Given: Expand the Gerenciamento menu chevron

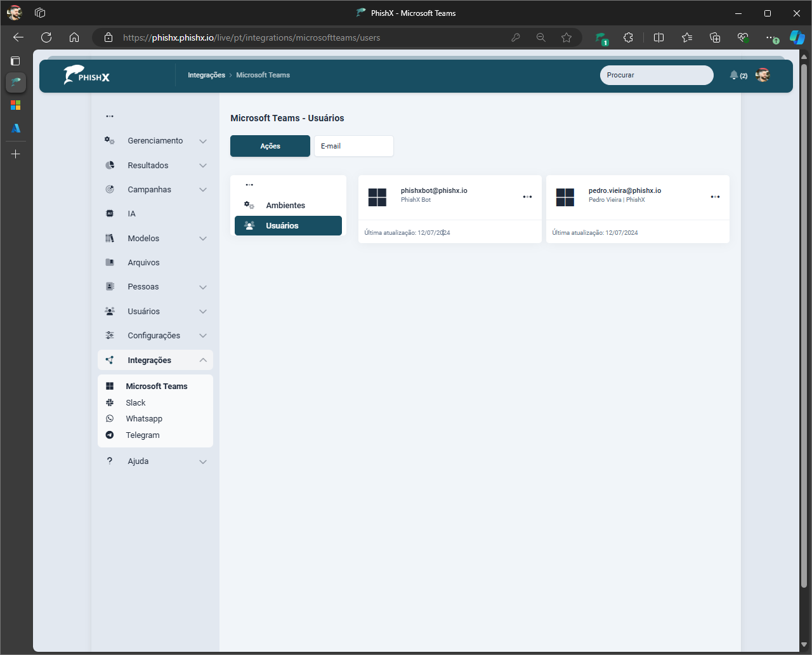Looking at the screenshot, I should click(x=203, y=141).
